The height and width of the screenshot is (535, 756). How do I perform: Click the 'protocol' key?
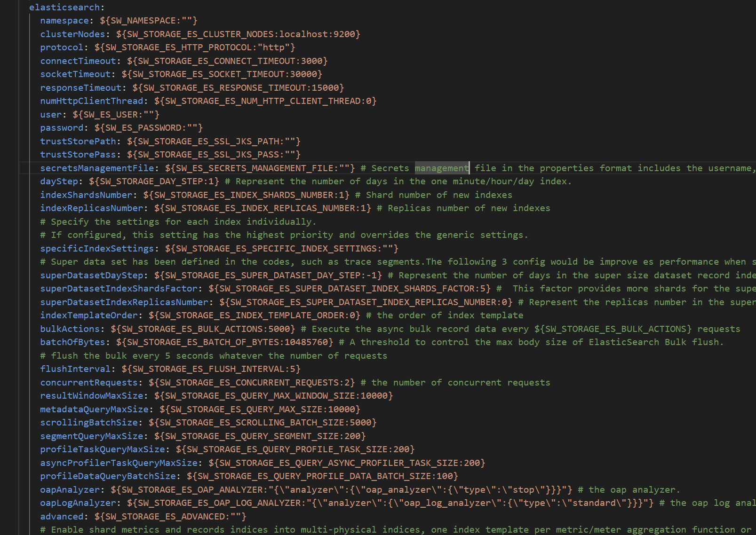tap(62, 47)
